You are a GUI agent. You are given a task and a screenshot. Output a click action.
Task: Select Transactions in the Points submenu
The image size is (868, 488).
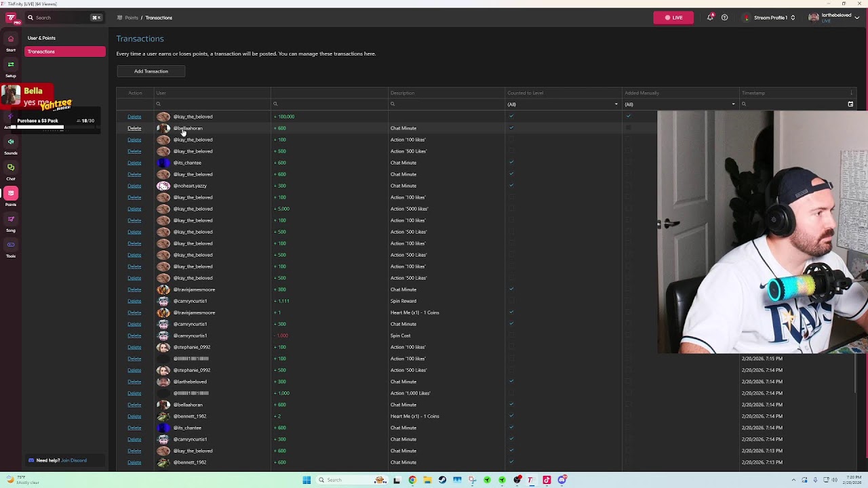(x=65, y=52)
